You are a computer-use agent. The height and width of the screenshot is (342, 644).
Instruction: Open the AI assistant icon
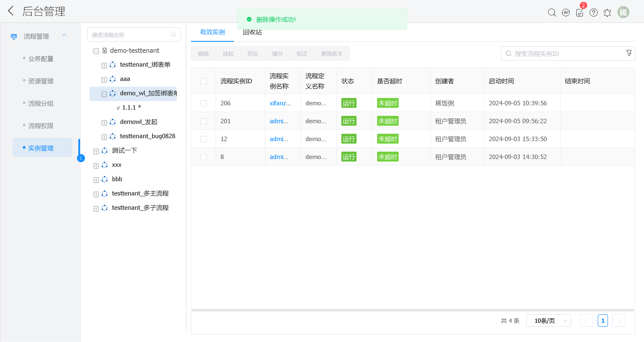566,13
